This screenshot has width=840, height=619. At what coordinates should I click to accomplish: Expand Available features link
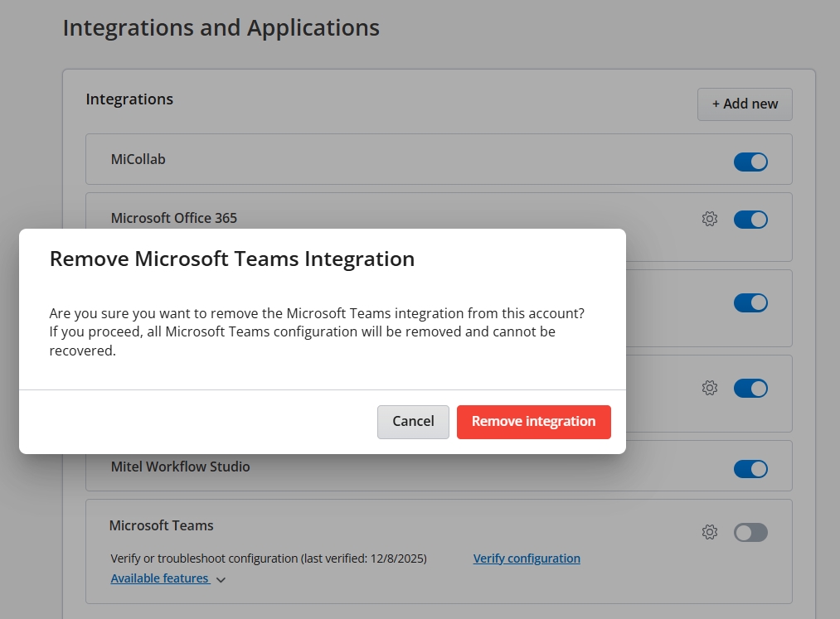pos(160,578)
